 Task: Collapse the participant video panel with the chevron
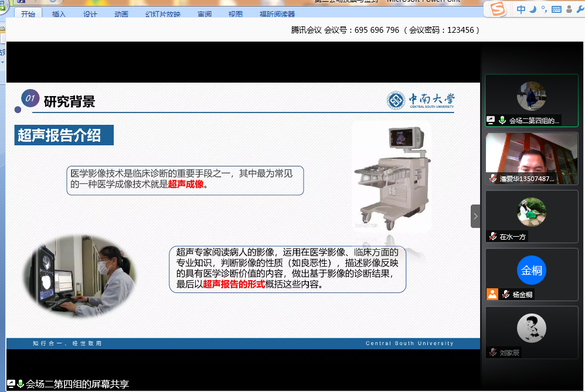point(475,216)
